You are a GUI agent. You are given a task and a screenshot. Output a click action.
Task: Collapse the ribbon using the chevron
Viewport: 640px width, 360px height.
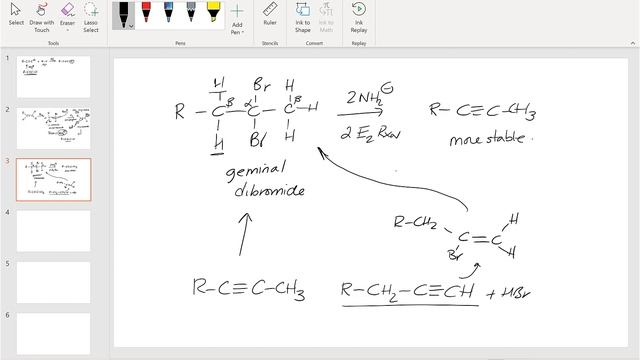633,43
